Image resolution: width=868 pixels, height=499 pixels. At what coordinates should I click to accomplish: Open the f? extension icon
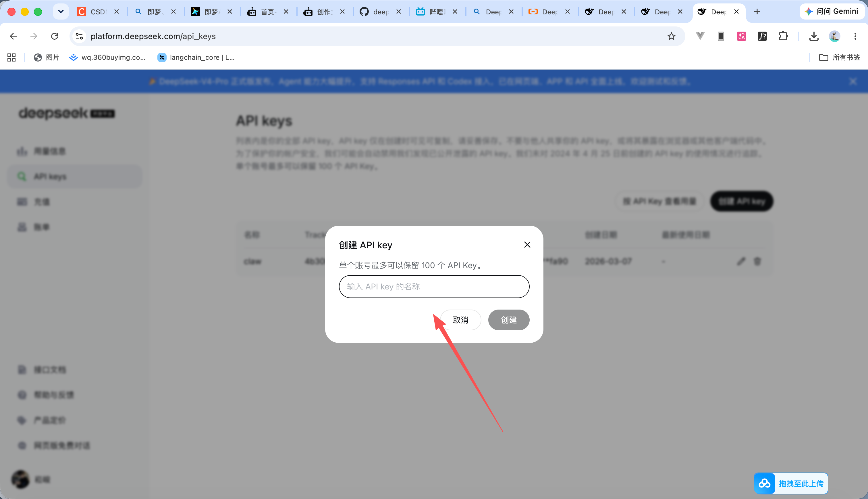[x=762, y=36]
